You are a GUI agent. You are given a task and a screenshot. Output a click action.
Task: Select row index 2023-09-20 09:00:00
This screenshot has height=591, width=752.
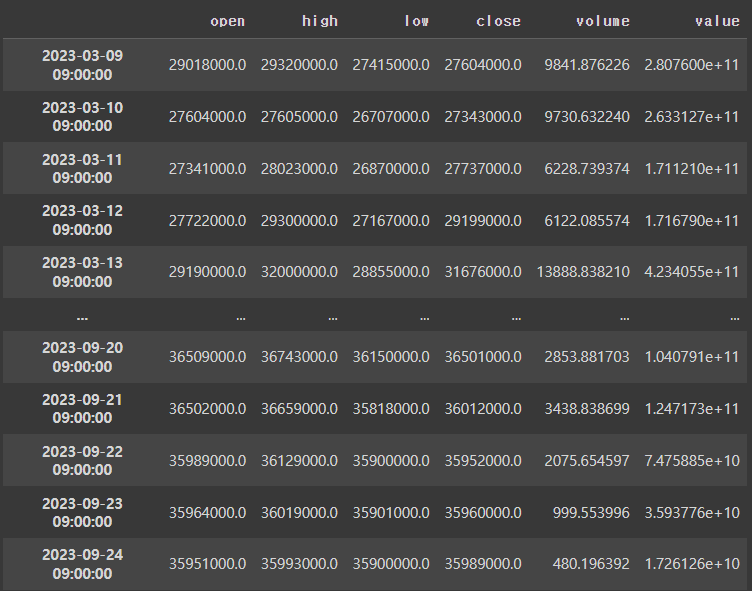pyautogui.click(x=82, y=357)
